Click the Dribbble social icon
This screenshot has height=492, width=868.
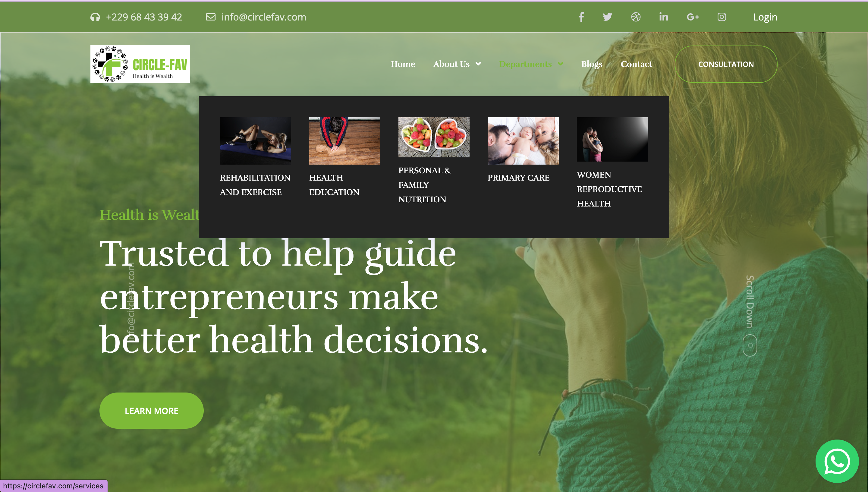coord(636,17)
